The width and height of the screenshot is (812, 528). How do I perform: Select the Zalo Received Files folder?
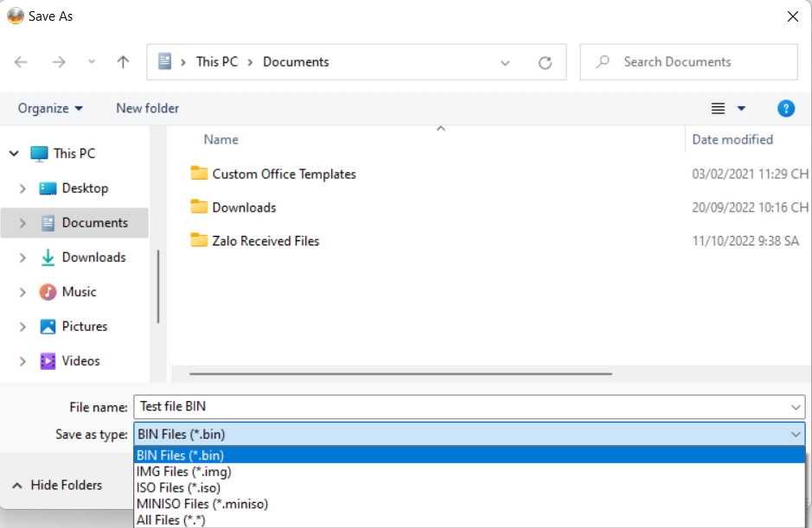tap(265, 241)
